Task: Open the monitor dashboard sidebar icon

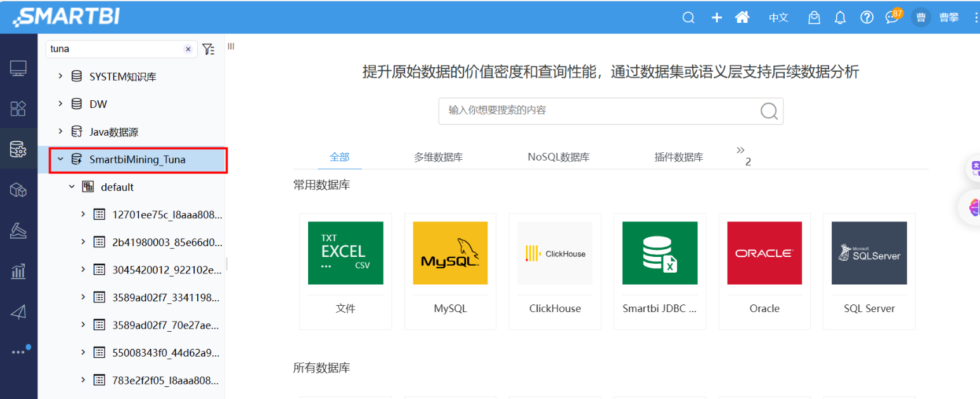Action: point(18,69)
